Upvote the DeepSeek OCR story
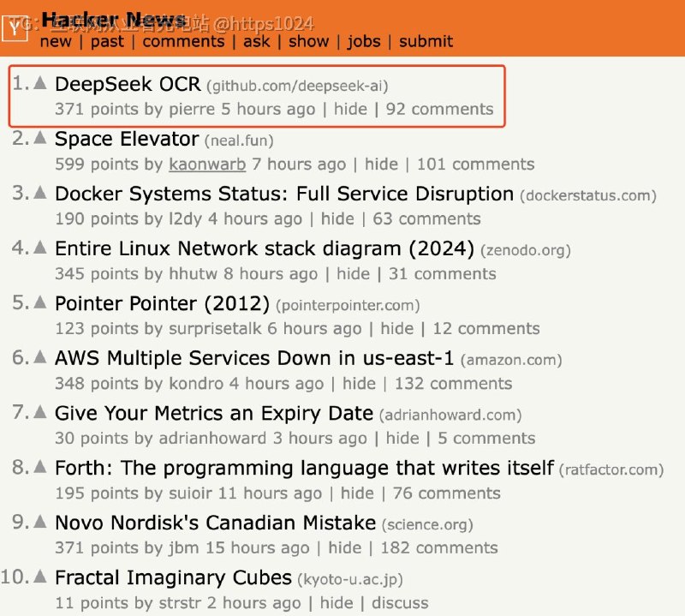Screen dimensions: 685x616 click(x=40, y=82)
